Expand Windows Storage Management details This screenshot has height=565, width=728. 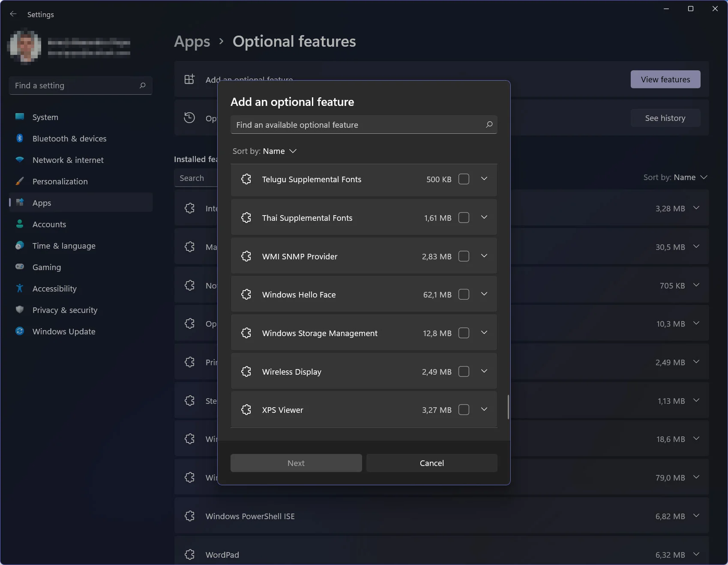(484, 333)
